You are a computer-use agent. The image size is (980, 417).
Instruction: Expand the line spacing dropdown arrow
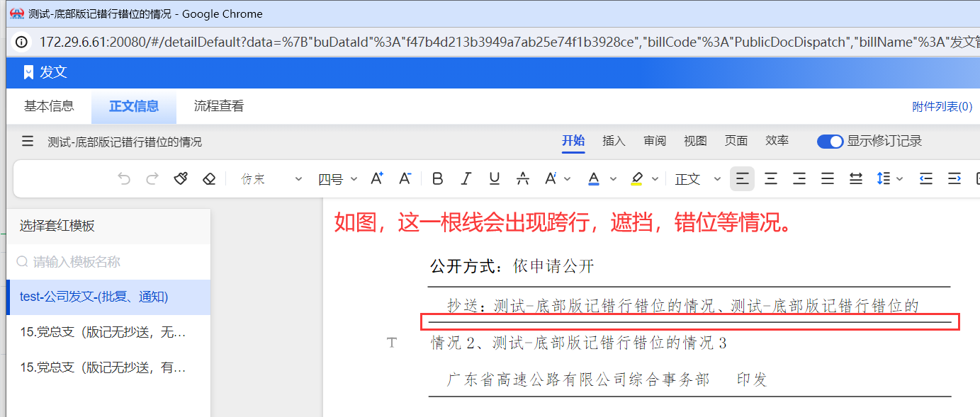tap(899, 179)
